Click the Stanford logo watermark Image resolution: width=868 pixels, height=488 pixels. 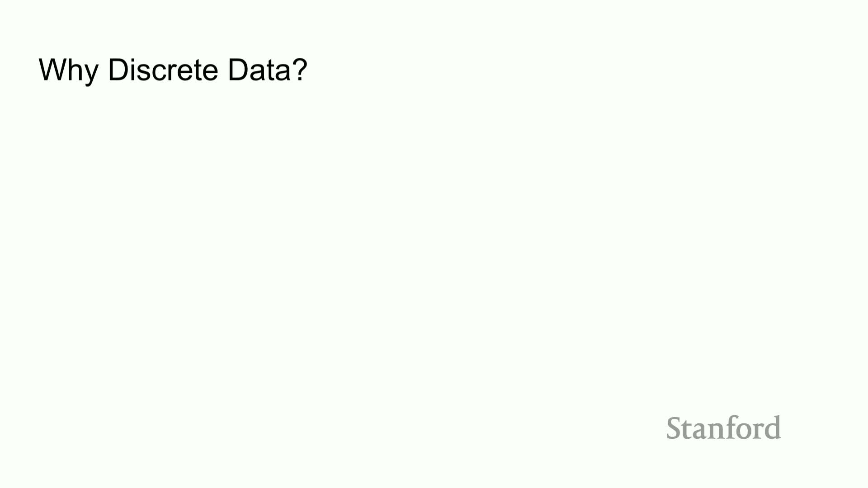pyautogui.click(x=723, y=428)
